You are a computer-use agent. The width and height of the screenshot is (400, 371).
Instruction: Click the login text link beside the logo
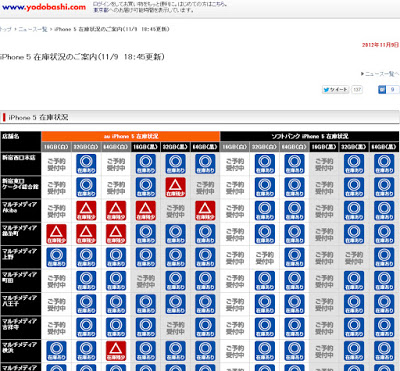point(160,4)
